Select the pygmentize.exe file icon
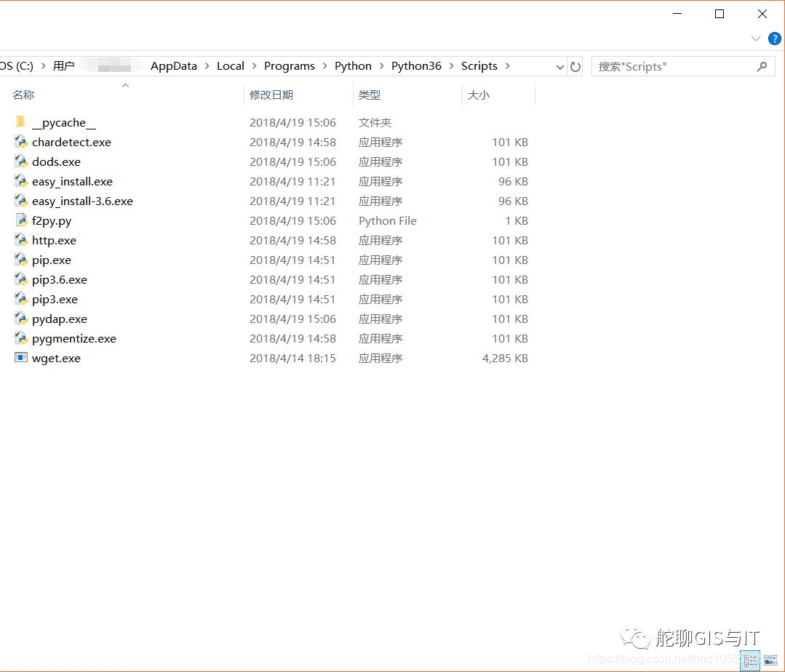Viewport: 785px width, 672px height. click(20, 337)
